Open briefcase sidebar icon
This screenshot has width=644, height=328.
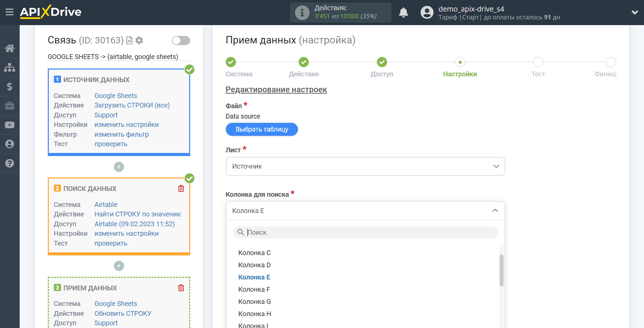(9, 106)
